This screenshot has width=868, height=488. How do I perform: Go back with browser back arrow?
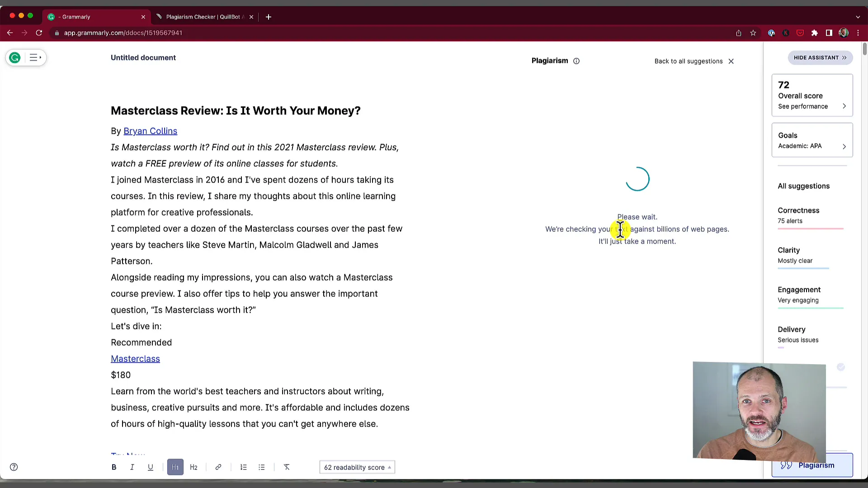(x=10, y=33)
